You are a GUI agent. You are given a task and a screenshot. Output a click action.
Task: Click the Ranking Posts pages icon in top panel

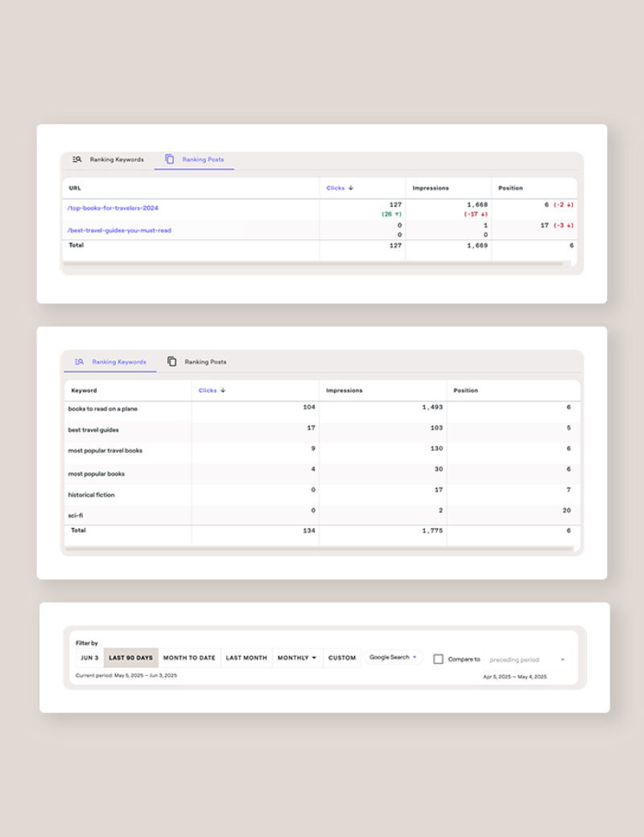170,159
